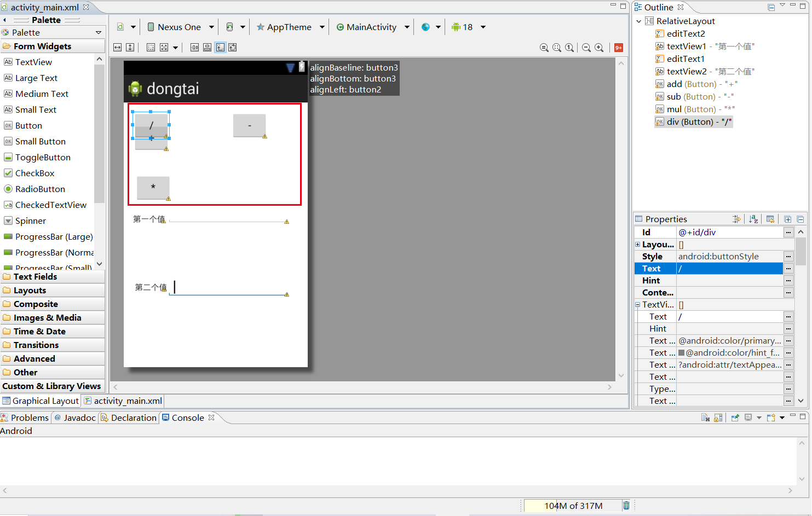Click the first zoom-out magnifier in canvas toolbar

544,48
